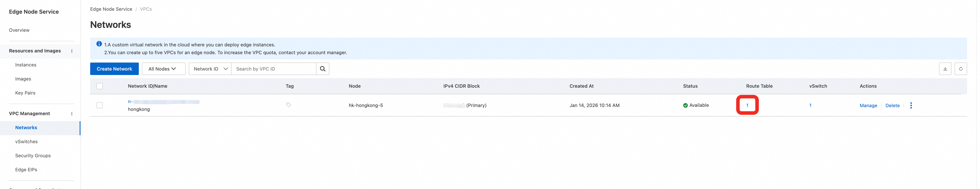Open vSwitches page
980x189 pixels.
click(x=26, y=142)
